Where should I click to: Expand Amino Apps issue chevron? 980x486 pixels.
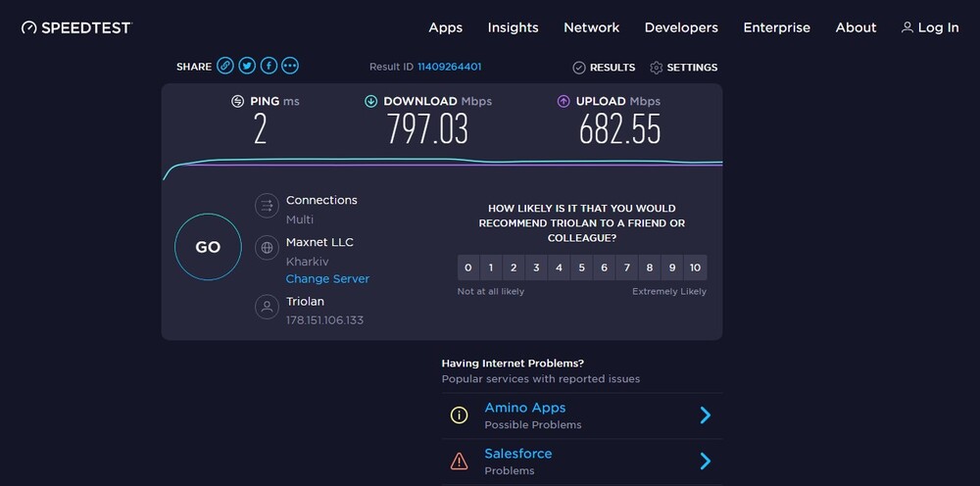pyautogui.click(x=705, y=414)
